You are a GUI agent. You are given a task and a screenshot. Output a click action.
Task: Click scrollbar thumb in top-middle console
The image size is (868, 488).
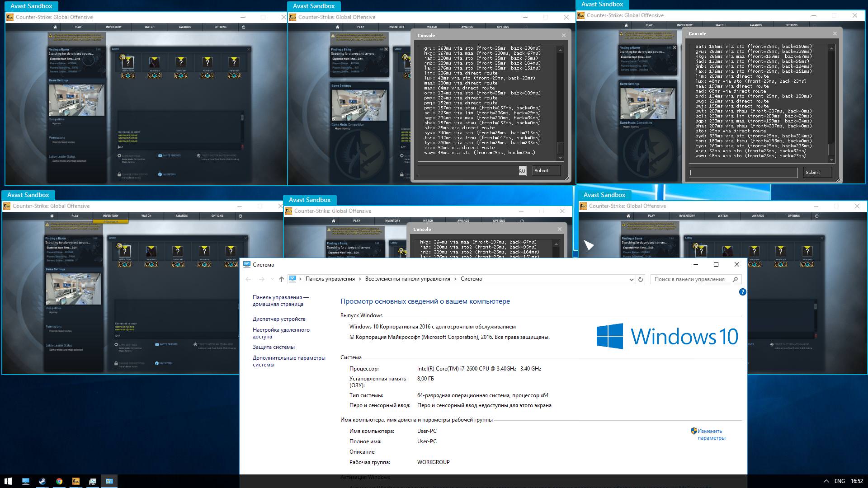click(560, 148)
